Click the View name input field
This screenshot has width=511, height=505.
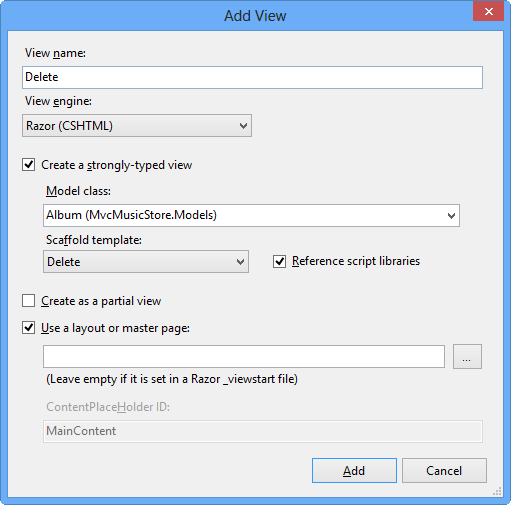pos(252,77)
